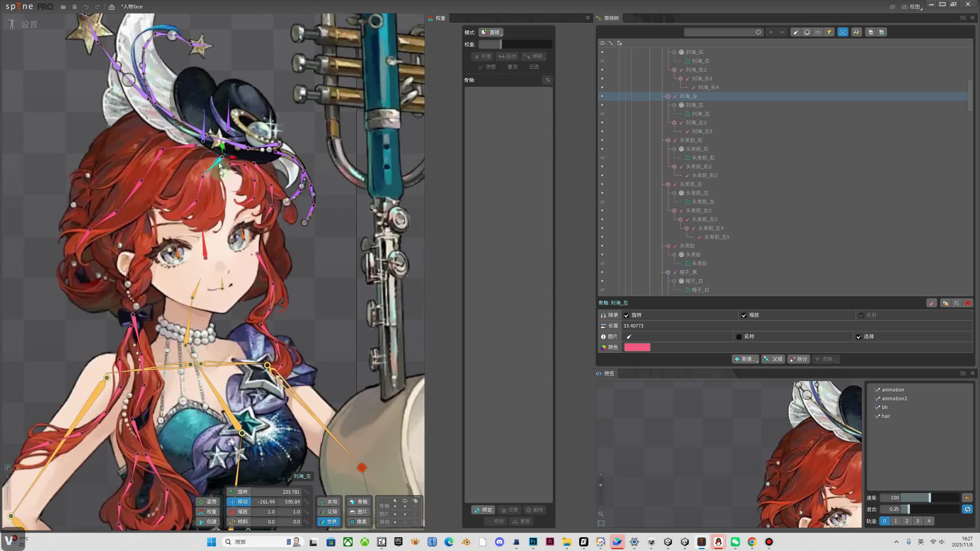Open find and replace magnifier icon
980x551 pixels.
[856, 33]
